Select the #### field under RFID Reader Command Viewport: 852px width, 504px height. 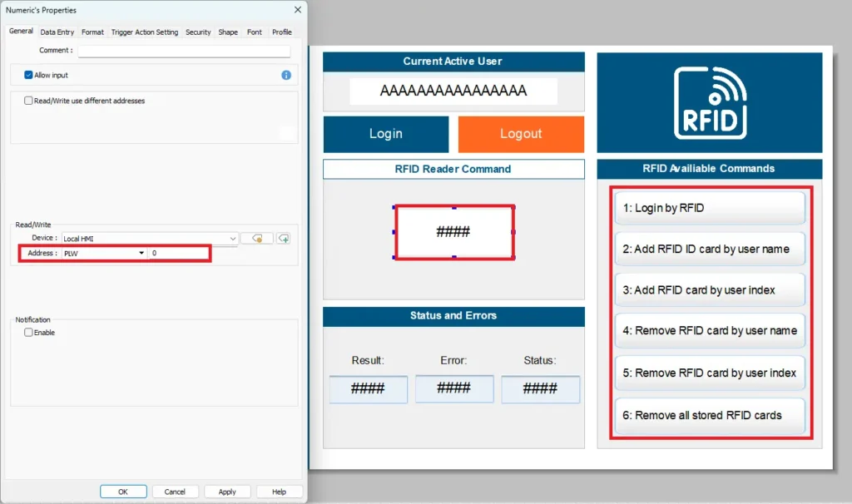(x=454, y=232)
